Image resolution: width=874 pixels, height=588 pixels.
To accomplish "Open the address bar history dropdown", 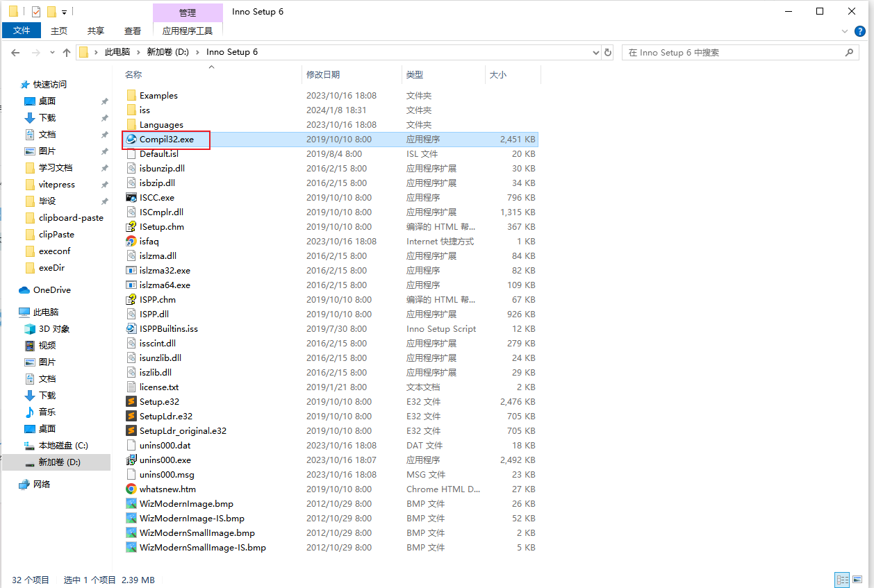I will (x=595, y=53).
